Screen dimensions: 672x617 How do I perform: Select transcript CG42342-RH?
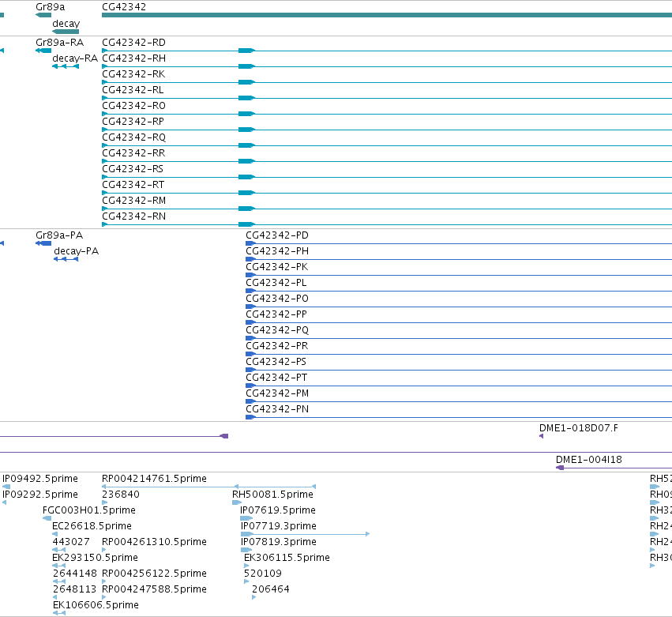(x=133, y=58)
